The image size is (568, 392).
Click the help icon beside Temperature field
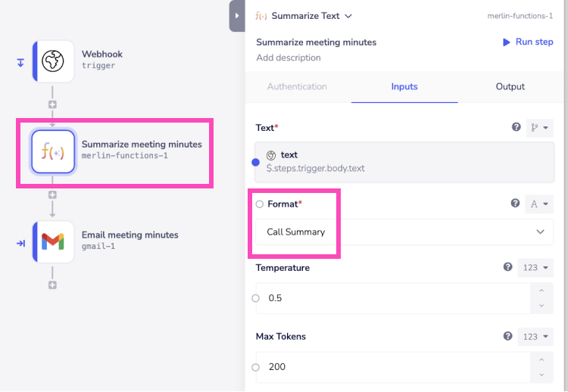point(508,268)
